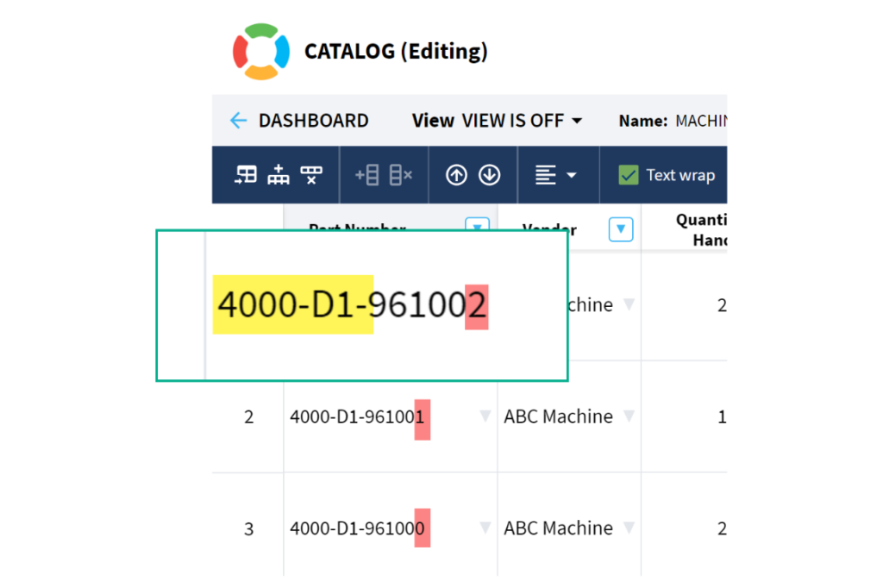Open dropdown arrow for 4000-D1-961000 cell
This screenshot has height=588, width=883.
point(485,528)
